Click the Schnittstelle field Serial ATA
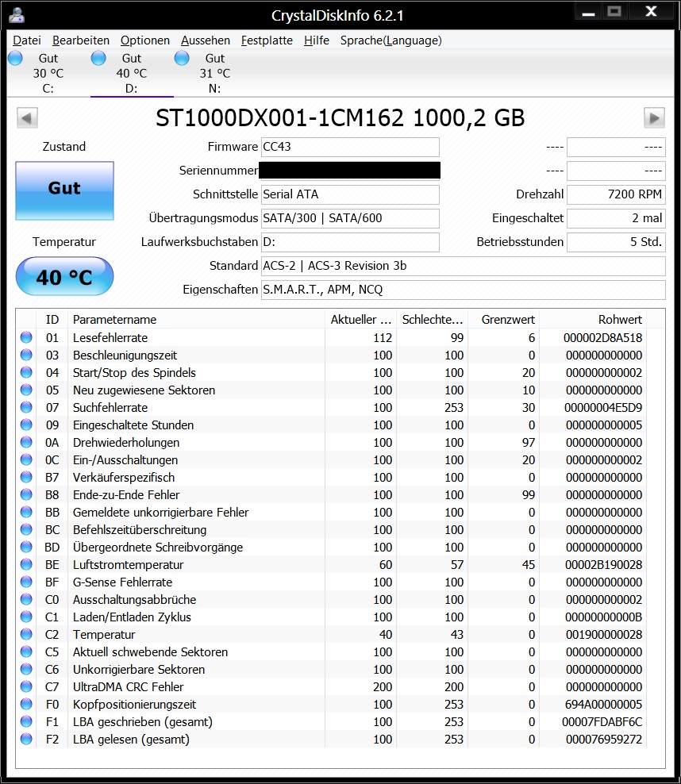Screen dimensions: 681x784 point(350,194)
